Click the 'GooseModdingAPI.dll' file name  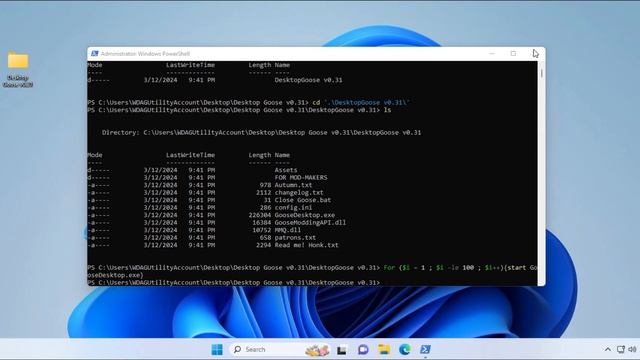[310, 222]
